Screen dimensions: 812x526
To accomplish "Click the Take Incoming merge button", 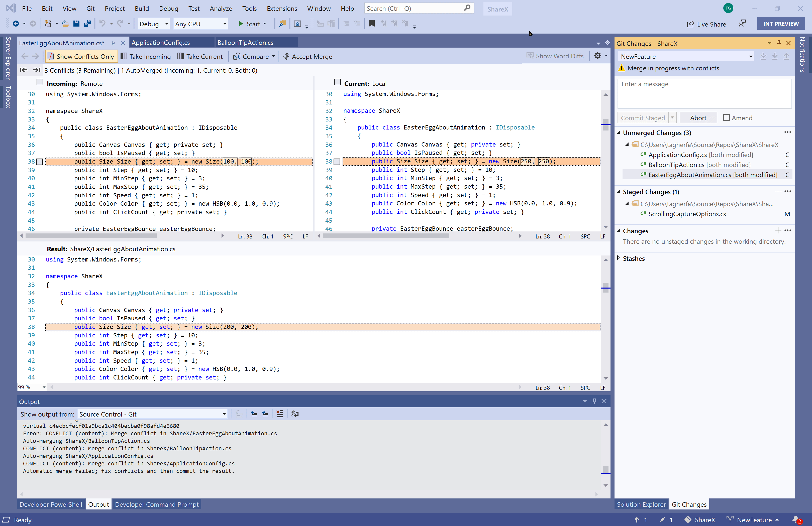I will point(147,56).
